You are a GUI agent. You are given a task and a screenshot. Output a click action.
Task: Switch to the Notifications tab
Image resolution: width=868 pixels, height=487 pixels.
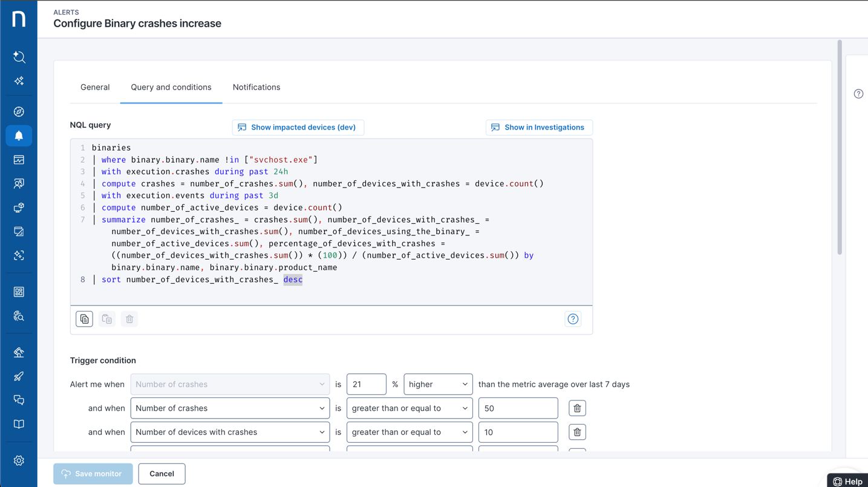[x=256, y=87]
